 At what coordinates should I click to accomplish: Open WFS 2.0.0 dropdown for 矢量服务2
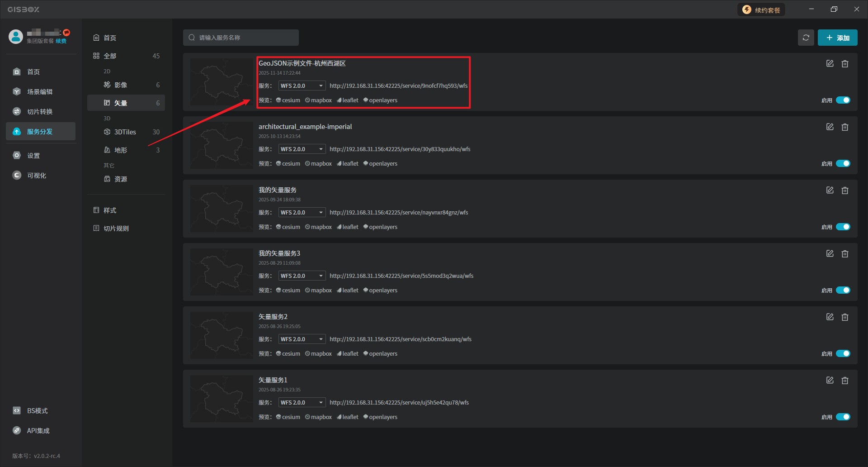[302, 339]
